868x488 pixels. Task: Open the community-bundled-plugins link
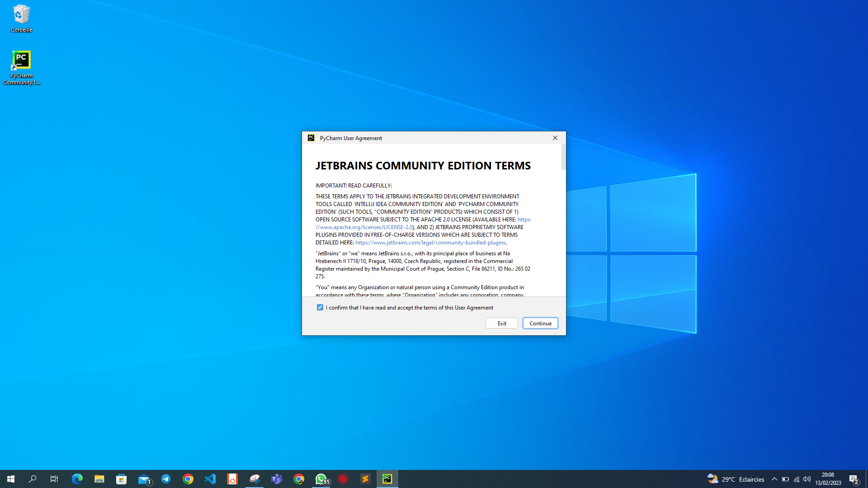[x=430, y=243]
